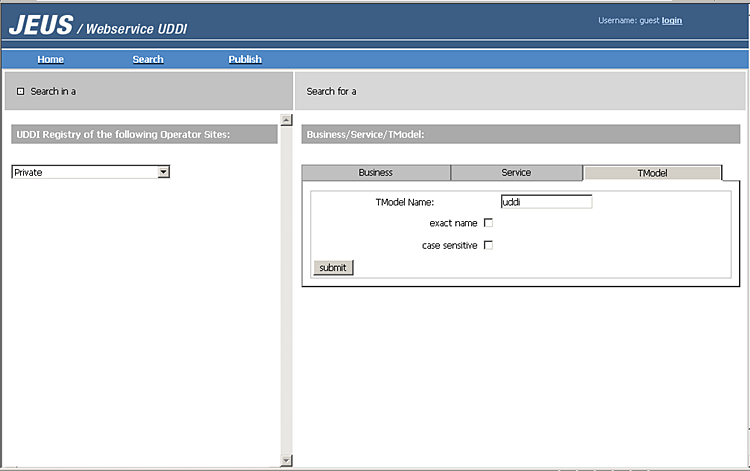Screen dimensions: 750x471
Task: Click the login link next to guest
Action: point(672,20)
